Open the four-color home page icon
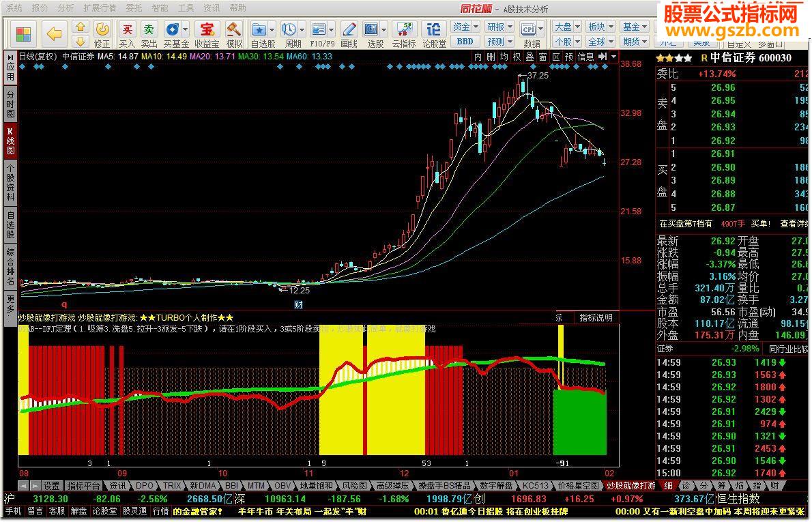The image size is (812, 522). click(x=23, y=34)
